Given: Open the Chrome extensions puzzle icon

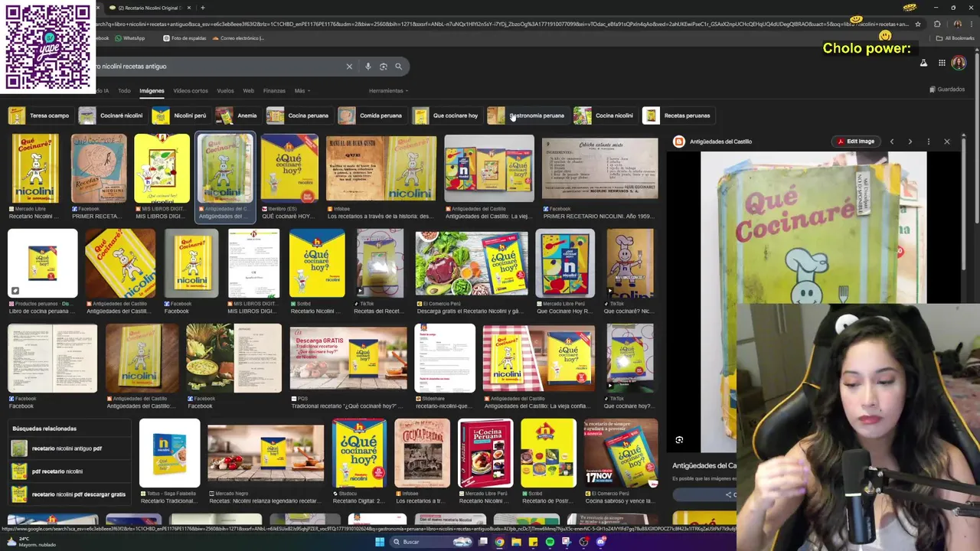Looking at the screenshot, I should click(x=937, y=24).
